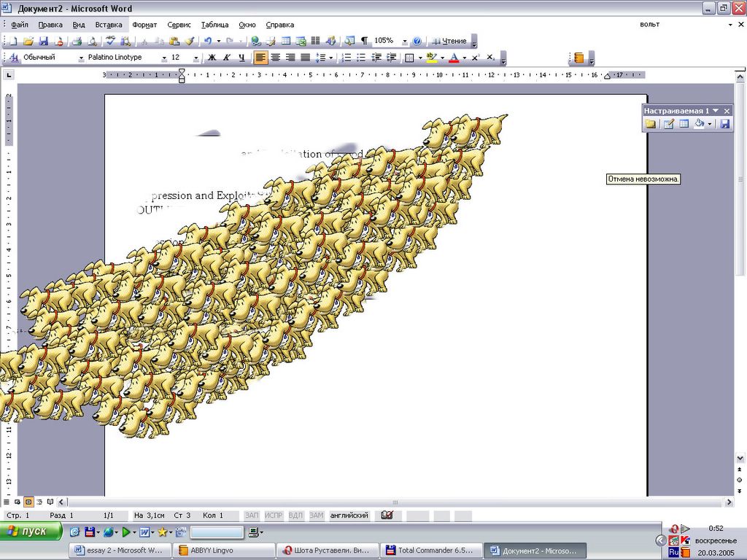Switch to Total Commander 6.5 taskbar button
Image resolution: width=747 pixels, height=560 pixels.
[x=430, y=551]
